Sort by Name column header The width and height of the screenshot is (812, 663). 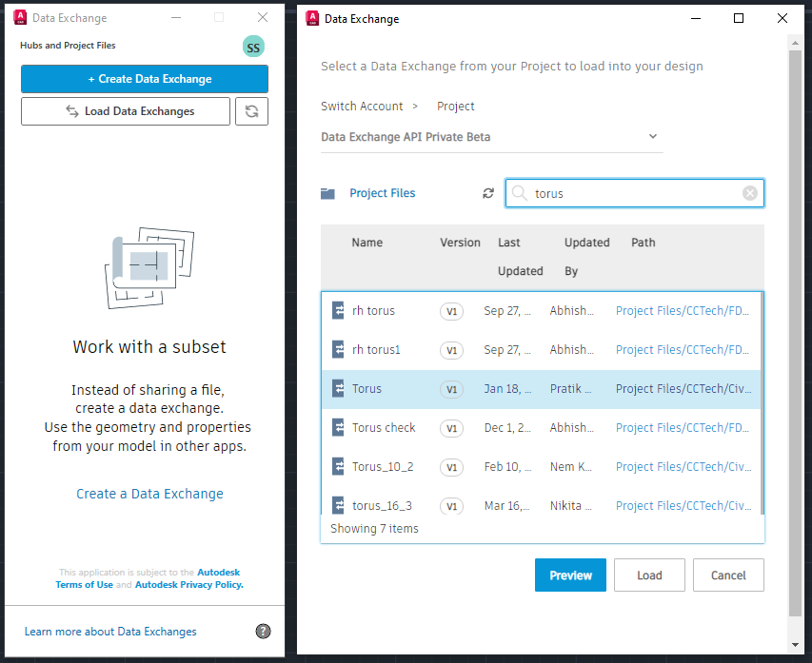tap(367, 243)
